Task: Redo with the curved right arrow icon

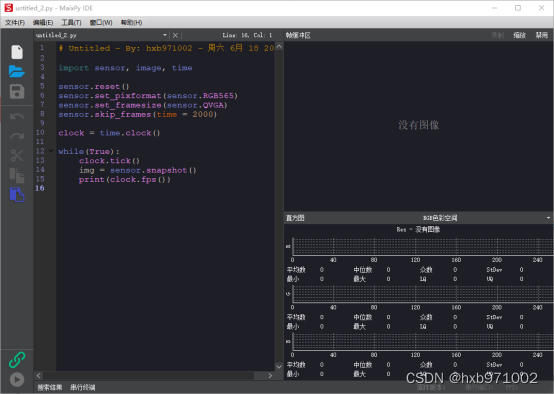Action: pyautogui.click(x=17, y=136)
